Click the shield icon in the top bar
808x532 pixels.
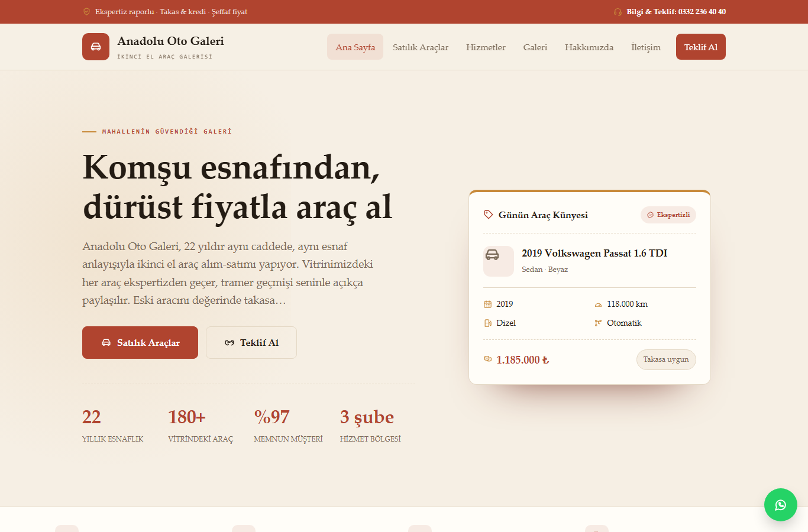point(86,12)
